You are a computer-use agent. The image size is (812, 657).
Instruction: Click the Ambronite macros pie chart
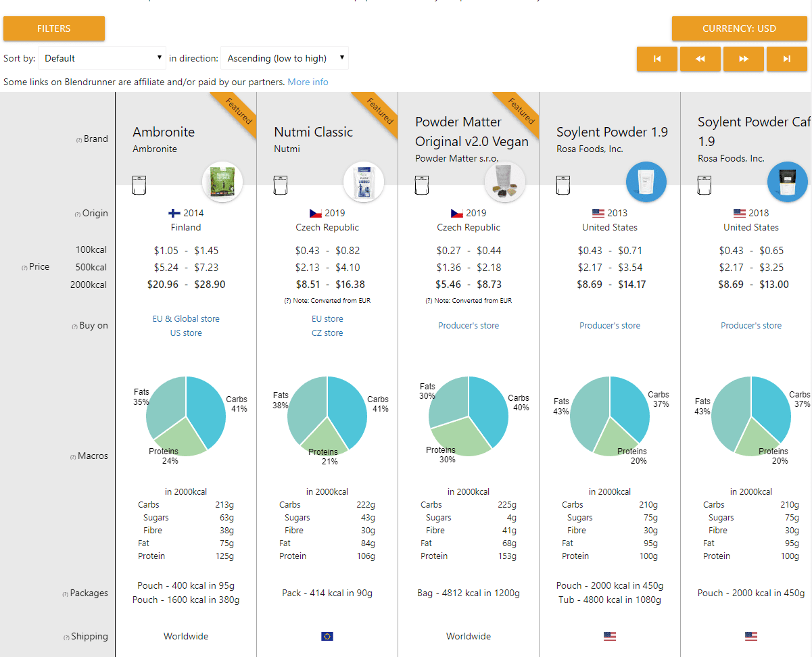[186, 416]
